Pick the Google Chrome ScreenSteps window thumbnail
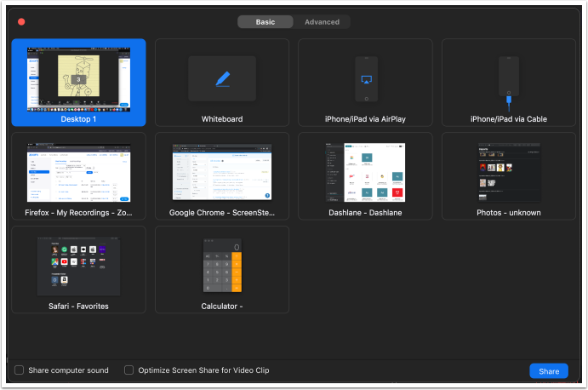588x390 pixels. [222, 172]
